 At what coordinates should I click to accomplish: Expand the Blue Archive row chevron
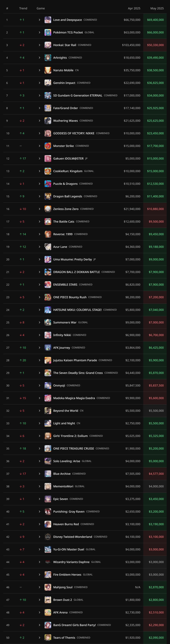[x=39, y=474]
